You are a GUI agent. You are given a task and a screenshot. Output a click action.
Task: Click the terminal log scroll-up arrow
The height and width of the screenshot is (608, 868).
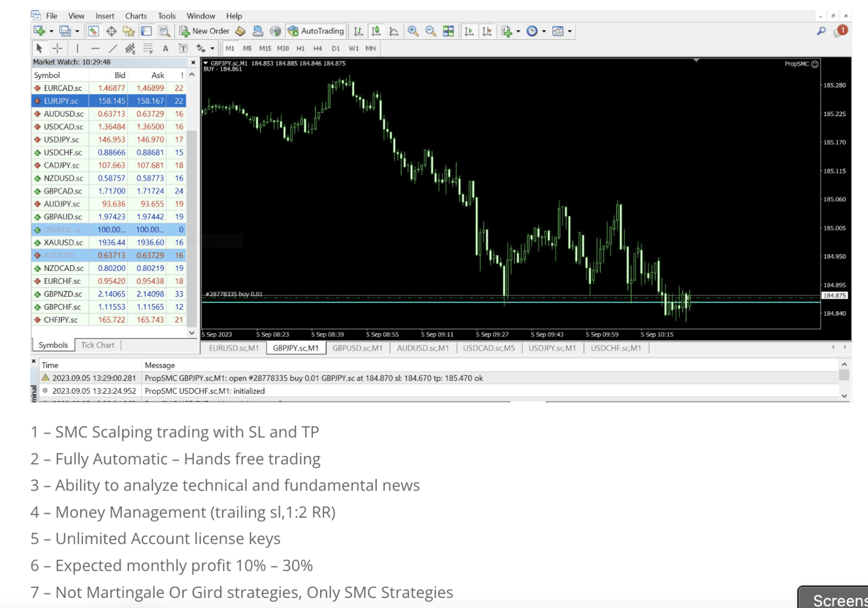pyautogui.click(x=844, y=364)
